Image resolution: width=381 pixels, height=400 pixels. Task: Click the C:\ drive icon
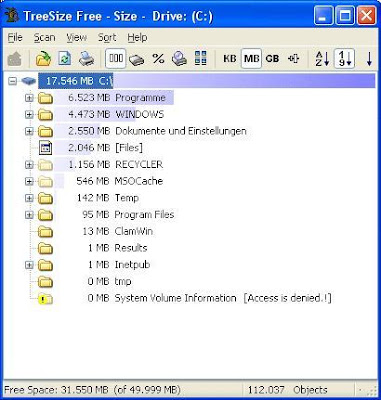coord(29,81)
